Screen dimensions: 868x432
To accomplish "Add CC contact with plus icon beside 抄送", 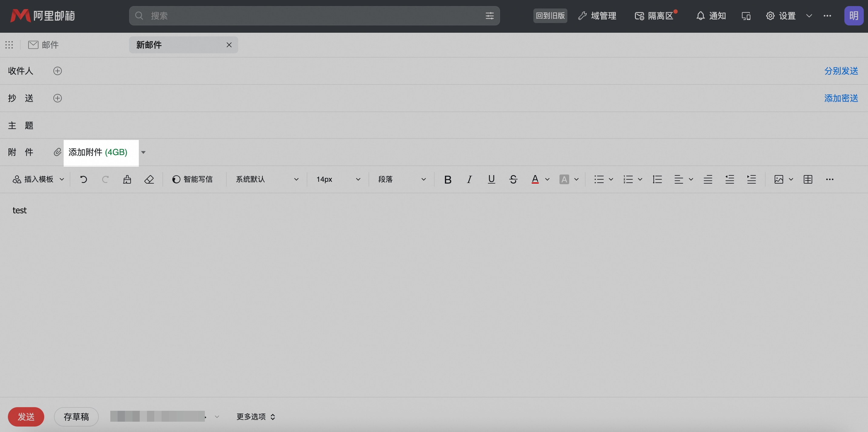I will [58, 98].
